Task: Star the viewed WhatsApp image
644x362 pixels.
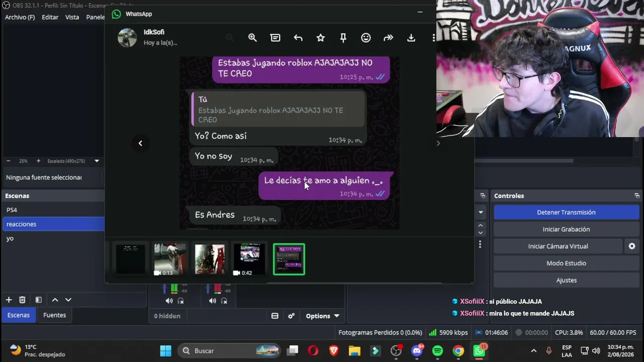Action: (x=320, y=38)
